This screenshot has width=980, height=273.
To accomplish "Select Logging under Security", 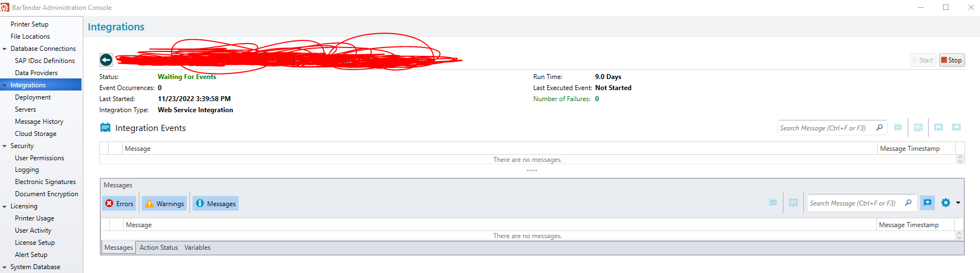I will coord(27,170).
